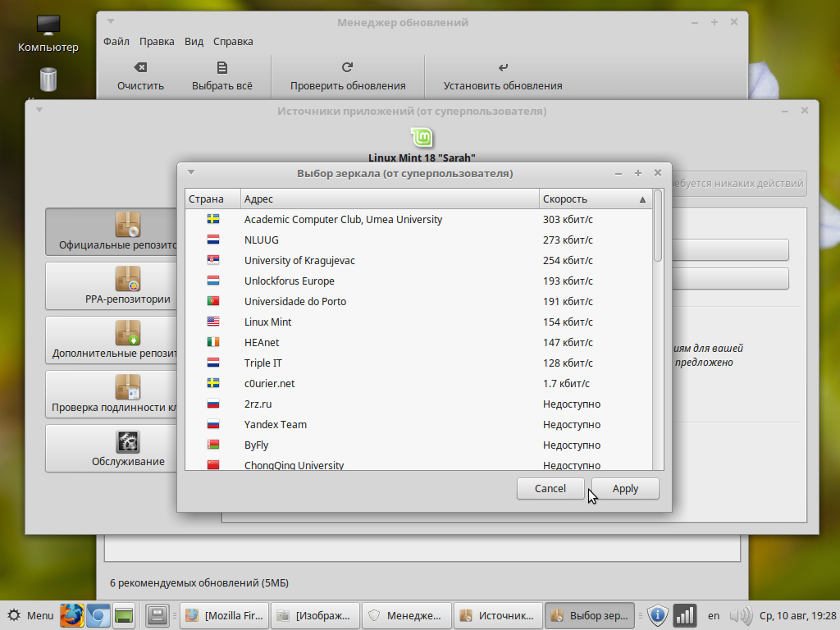Click the Clear (Очистить) toolbar icon
This screenshot has height=630, width=840.
coord(140,68)
